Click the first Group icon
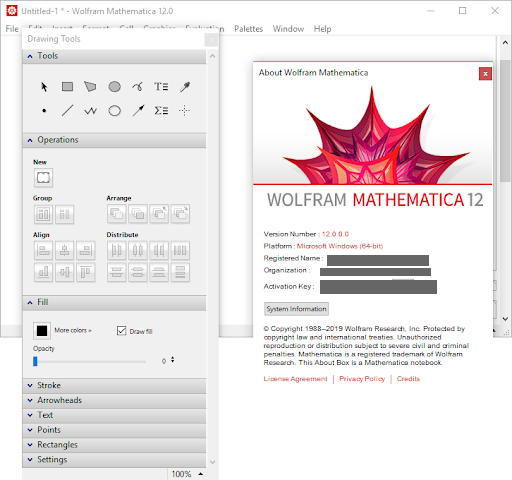The image size is (512, 480). [43, 214]
